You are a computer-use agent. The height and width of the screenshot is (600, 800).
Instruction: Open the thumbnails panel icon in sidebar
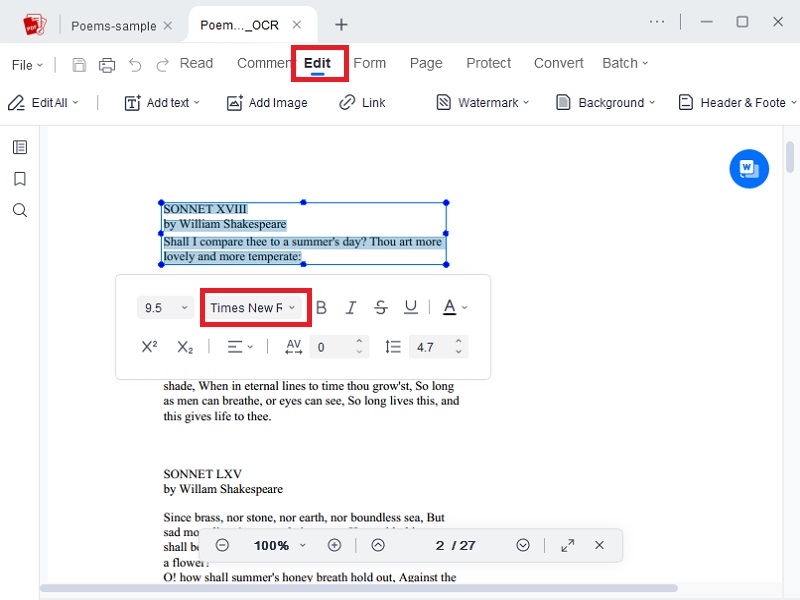20,147
